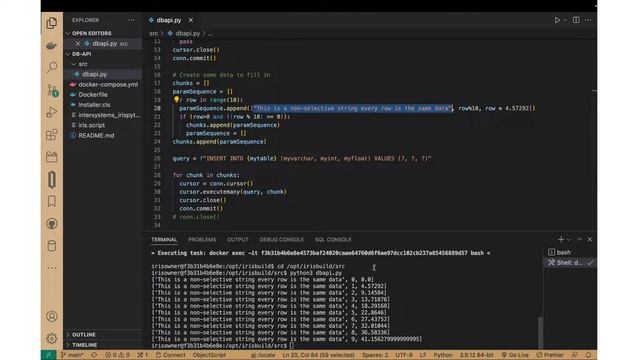Click ObjectScript in the status bar
Viewport: 640px width, 360px height.
209,355
